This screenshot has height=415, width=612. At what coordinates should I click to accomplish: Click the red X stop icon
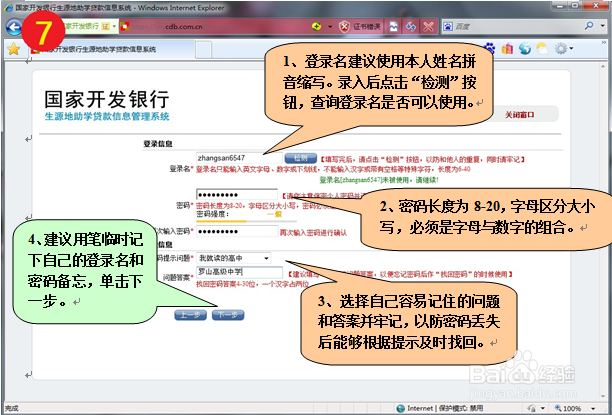pyautogui.click(x=428, y=27)
